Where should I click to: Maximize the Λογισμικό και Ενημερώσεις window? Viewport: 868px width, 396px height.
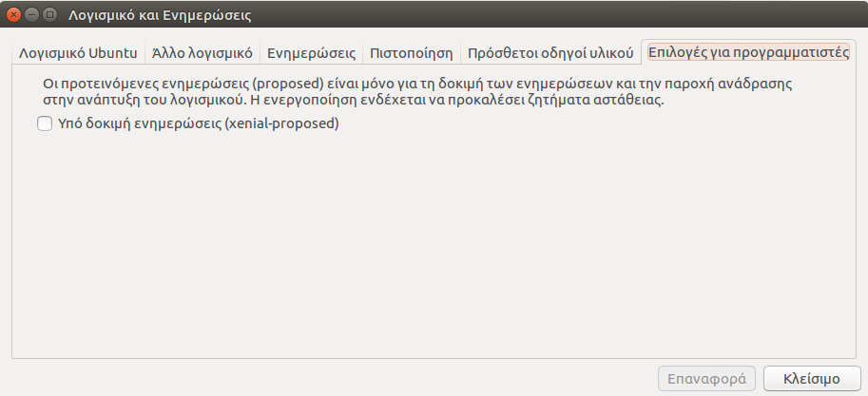point(49,16)
